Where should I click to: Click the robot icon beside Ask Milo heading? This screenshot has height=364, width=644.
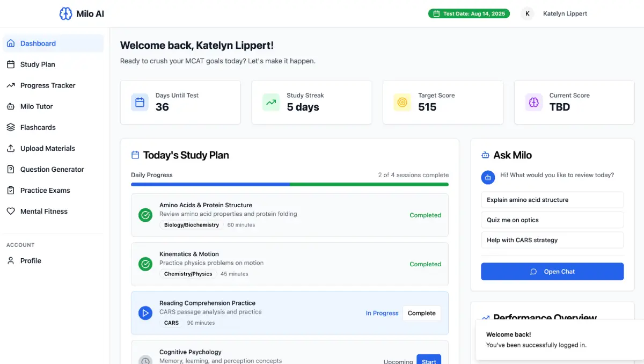(x=485, y=155)
